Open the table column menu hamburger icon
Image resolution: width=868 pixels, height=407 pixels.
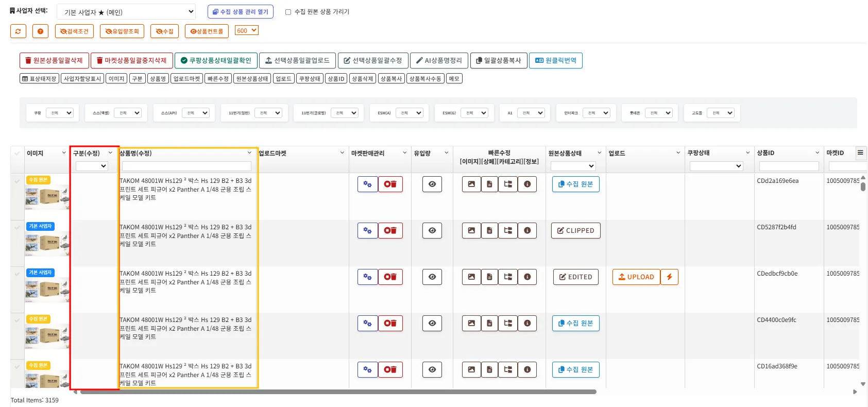860,152
